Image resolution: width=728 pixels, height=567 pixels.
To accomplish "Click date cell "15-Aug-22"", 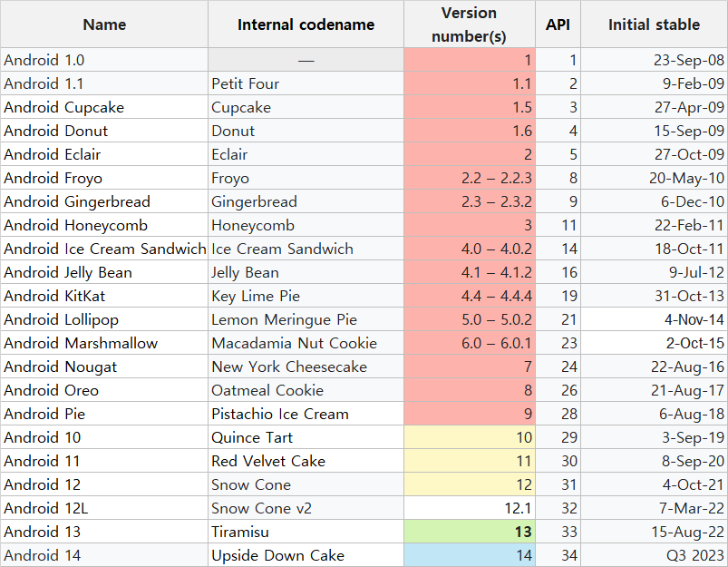I will coord(655,532).
